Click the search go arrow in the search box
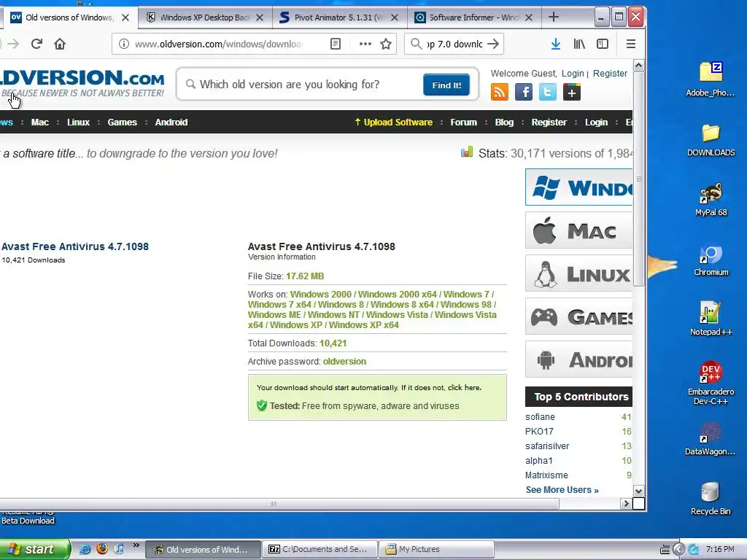Screen dimensions: 747x560 coord(494,44)
